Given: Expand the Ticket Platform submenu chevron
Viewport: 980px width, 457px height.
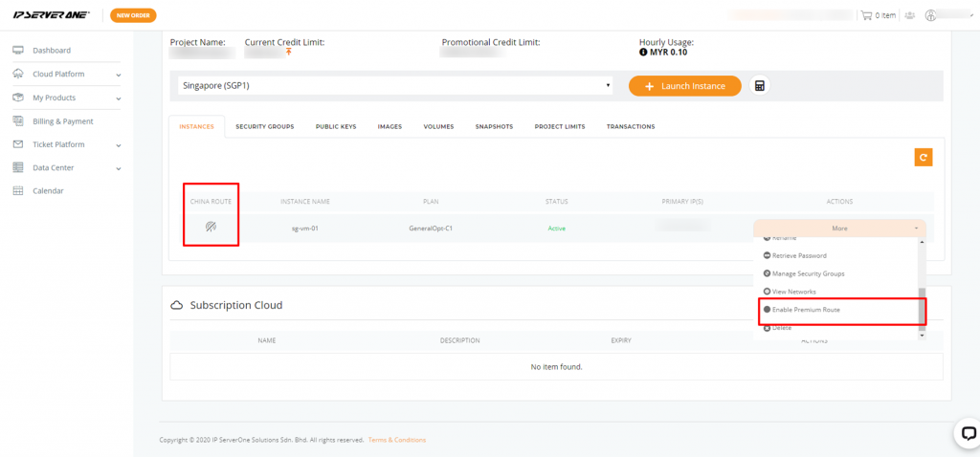Looking at the screenshot, I should [x=118, y=145].
